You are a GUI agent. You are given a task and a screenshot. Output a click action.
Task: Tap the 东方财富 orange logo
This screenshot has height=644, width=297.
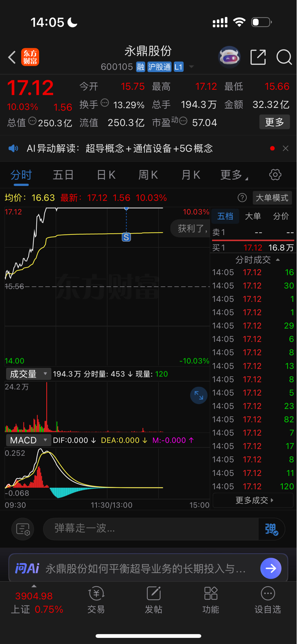coord(30,57)
